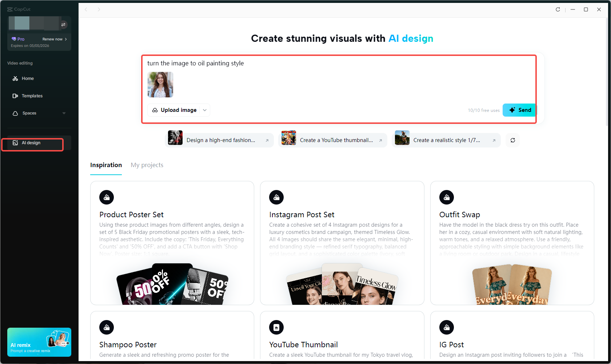Screen dimensions: 611x364
Task: Open Templates in sidebar
Action: [39, 96]
